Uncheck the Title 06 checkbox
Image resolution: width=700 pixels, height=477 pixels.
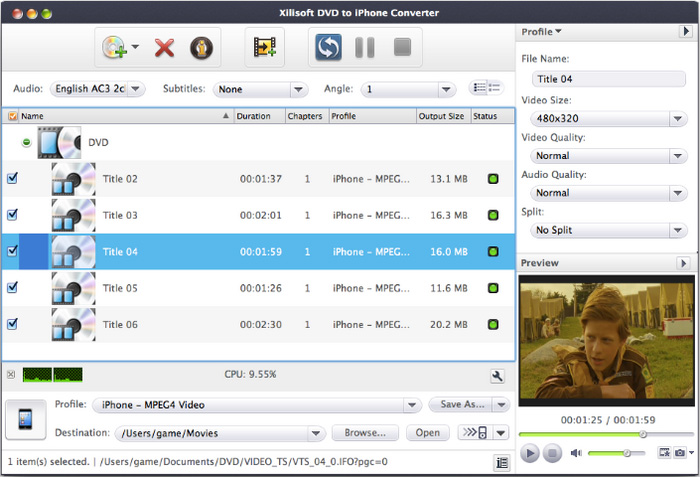(12, 324)
